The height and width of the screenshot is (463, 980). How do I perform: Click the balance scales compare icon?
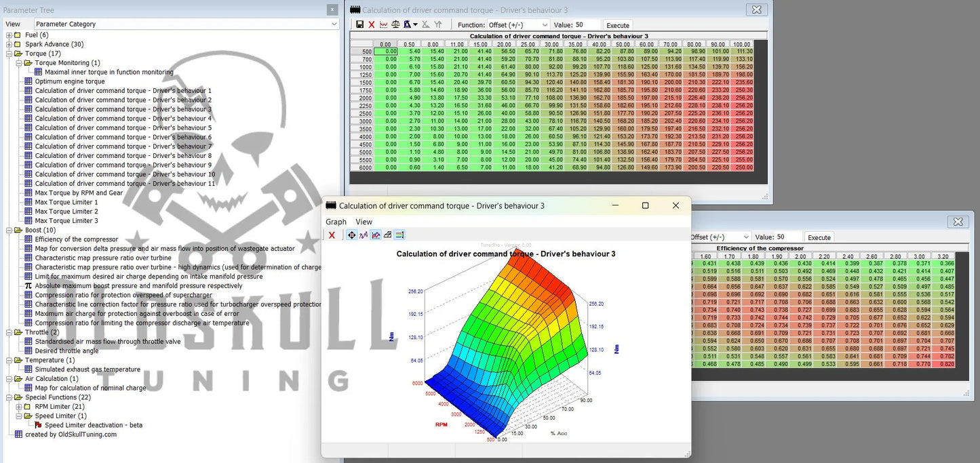coord(396,25)
